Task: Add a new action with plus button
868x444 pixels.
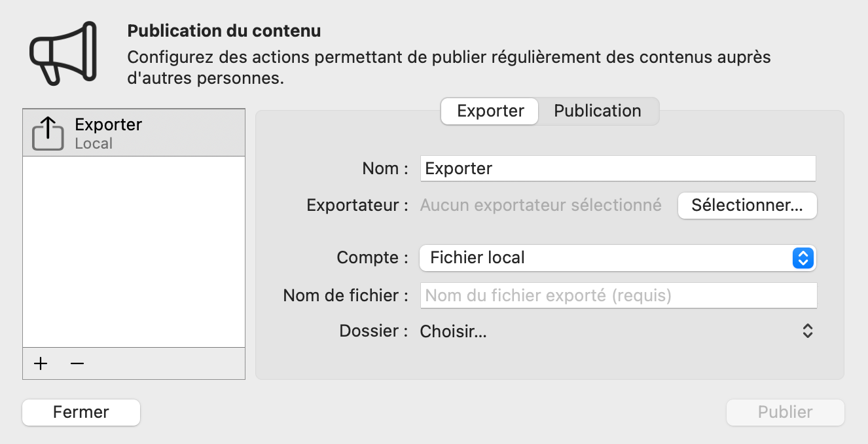Action: click(41, 363)
